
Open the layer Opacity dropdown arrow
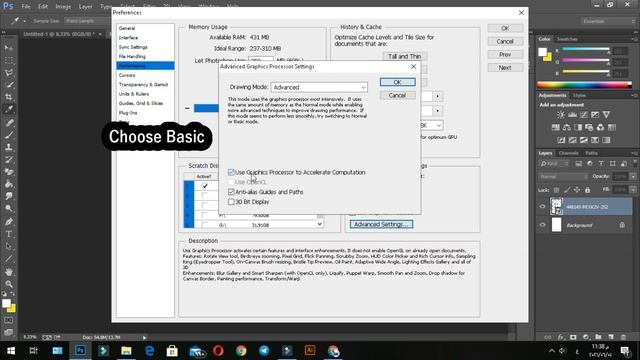coord(633,177)
